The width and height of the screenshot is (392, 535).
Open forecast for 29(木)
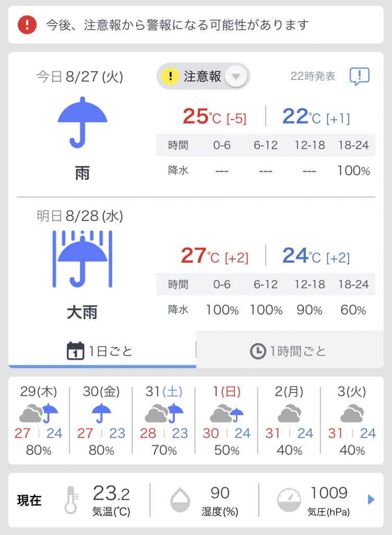click(39, 421)
